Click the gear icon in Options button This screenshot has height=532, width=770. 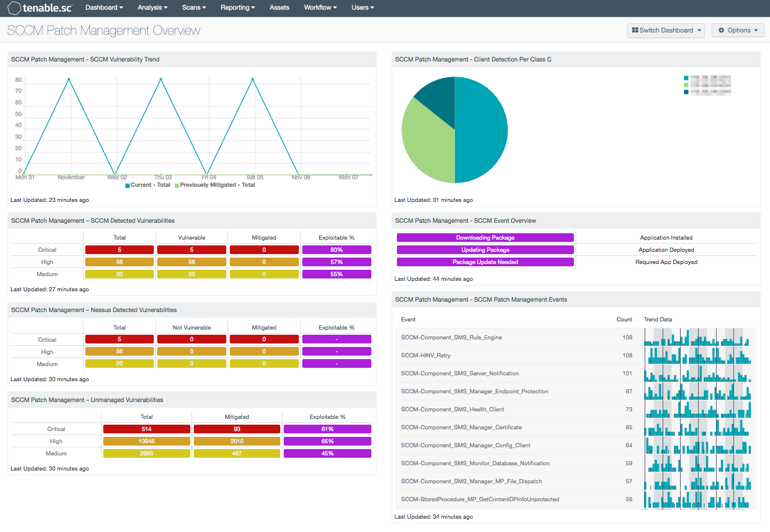pos(721,30)
